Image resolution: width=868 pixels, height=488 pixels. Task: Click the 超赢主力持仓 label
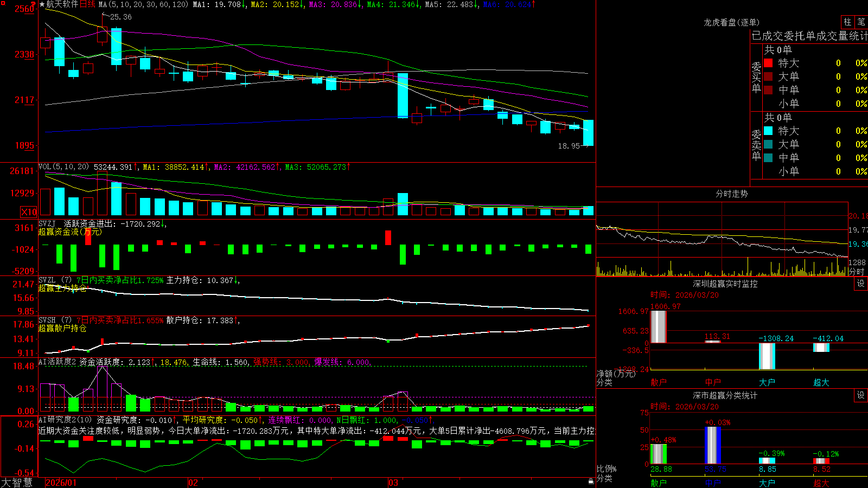pyautogui.click(x=62, y=288)
